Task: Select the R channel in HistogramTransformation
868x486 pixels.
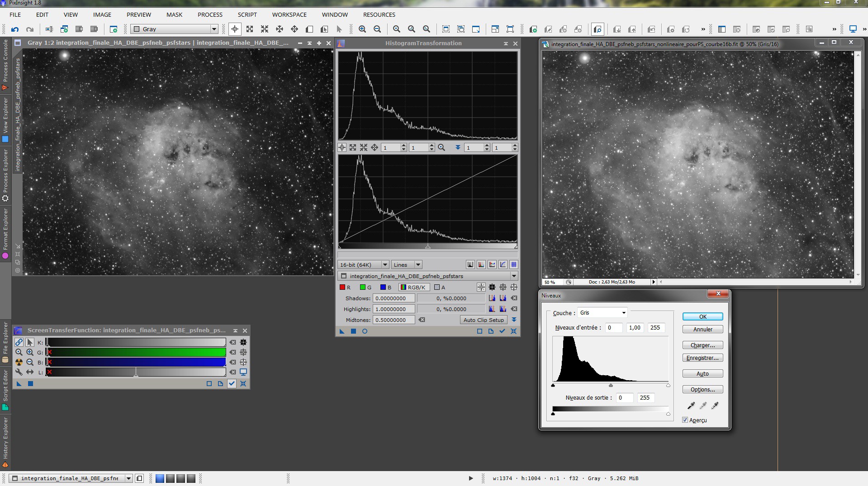Action: coord(346,288)
